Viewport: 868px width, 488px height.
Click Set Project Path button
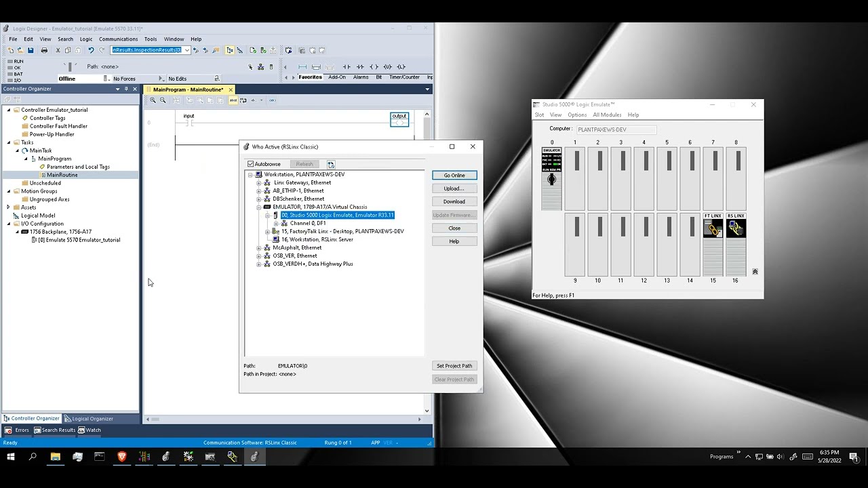(454, 366)
